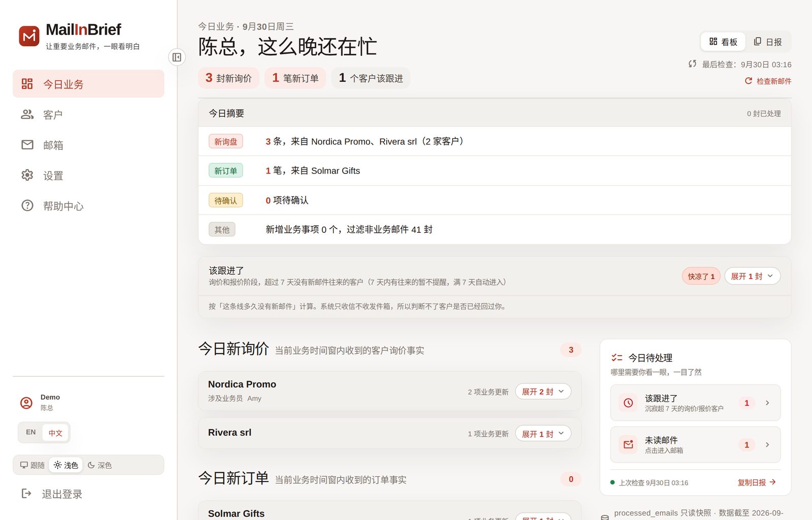Screen dimensions: 812x520
Task: Click the Demo user avatar icon
Action: pos(26,403)
